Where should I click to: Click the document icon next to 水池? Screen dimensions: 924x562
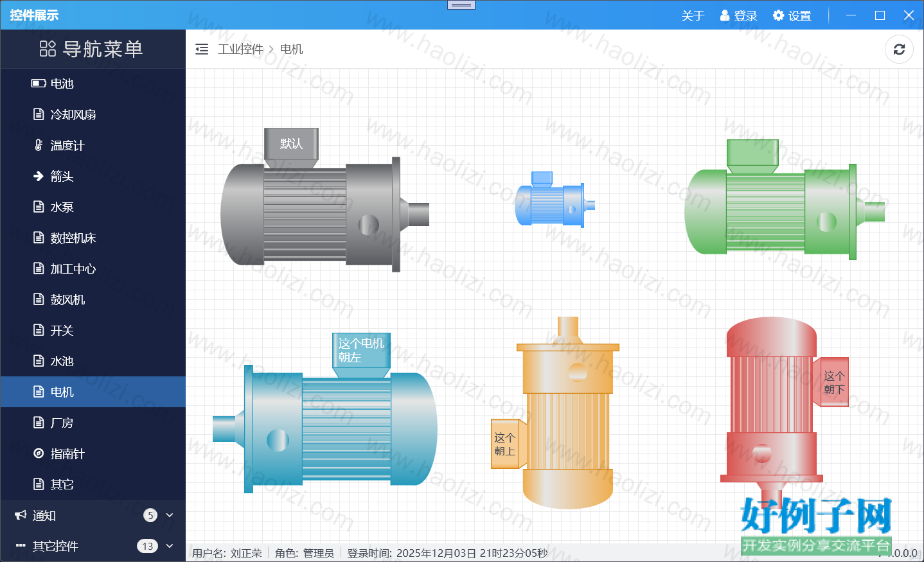click(x=39, y=361)
